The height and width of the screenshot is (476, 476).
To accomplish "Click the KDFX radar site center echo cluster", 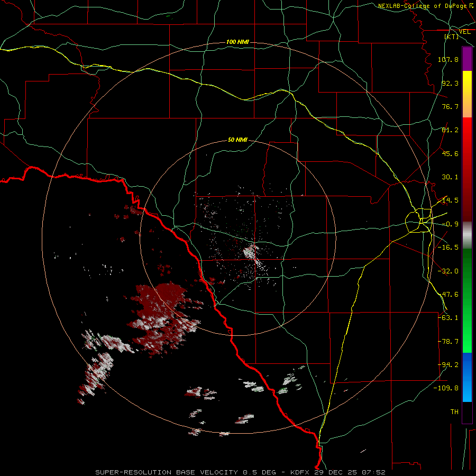I will (251, 252).
